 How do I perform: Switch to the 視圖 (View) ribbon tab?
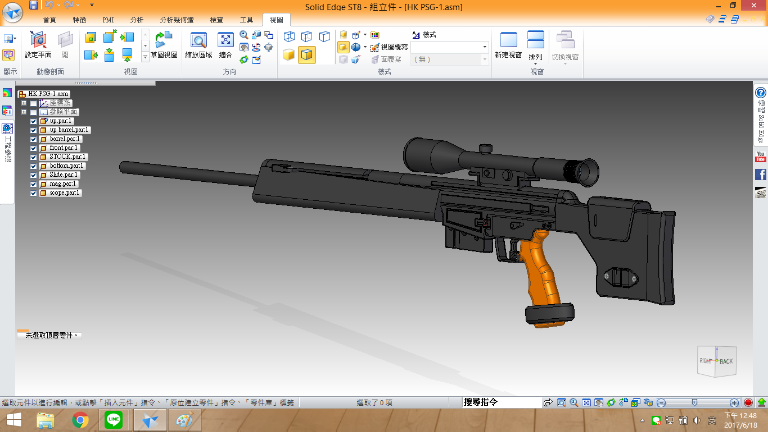pos(276,20)
